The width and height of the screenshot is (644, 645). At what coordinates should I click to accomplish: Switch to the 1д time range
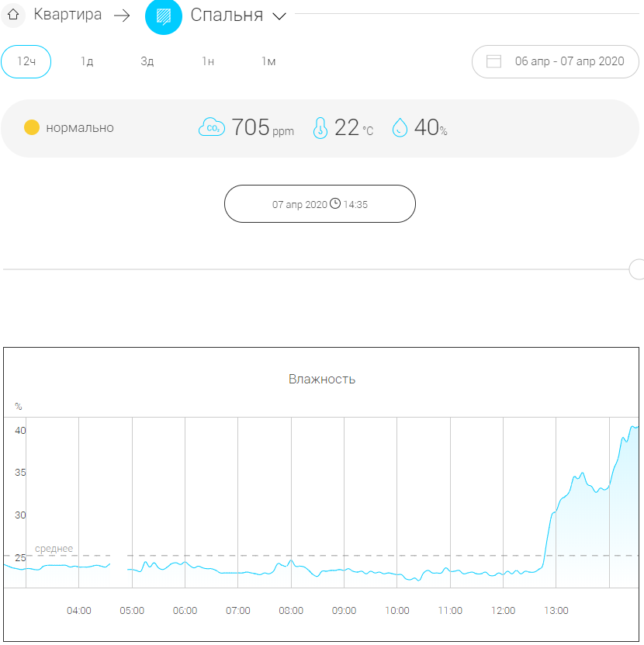[87, 62]
